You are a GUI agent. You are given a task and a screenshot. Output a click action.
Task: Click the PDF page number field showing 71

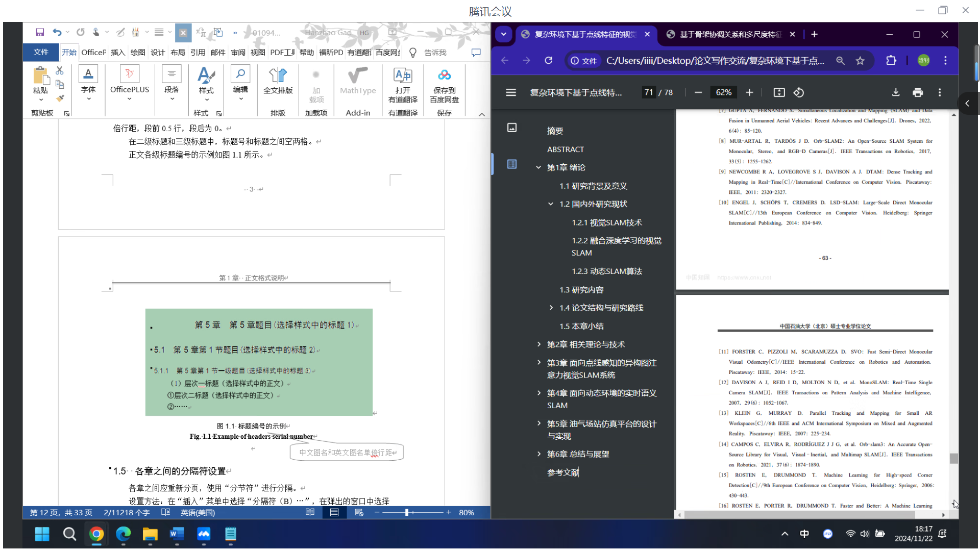coord(649,92)
